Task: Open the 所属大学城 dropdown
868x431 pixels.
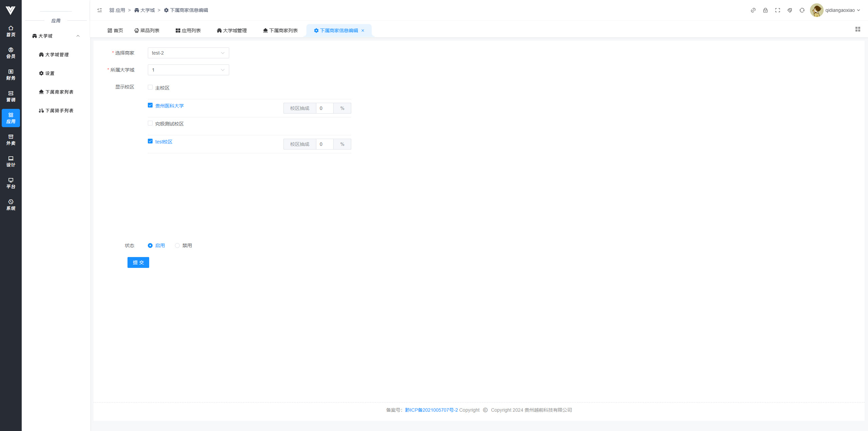Action: click(x=188, y=70)
